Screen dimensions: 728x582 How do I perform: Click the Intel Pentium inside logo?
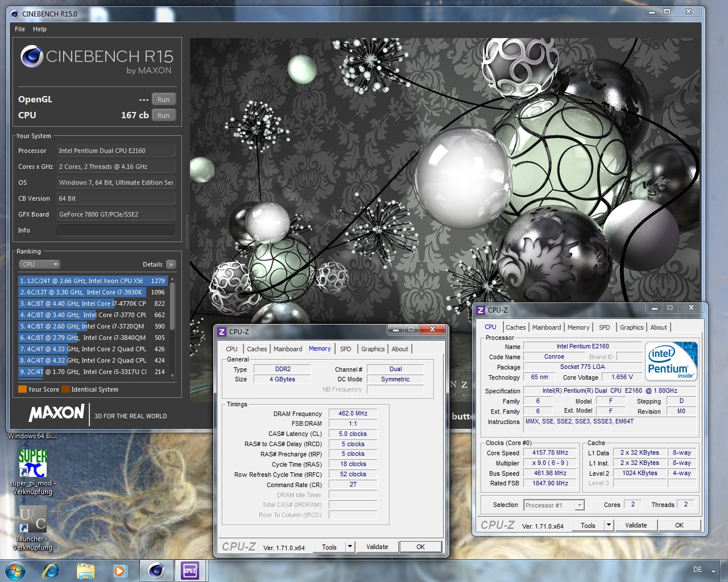(x=672, y=361)
